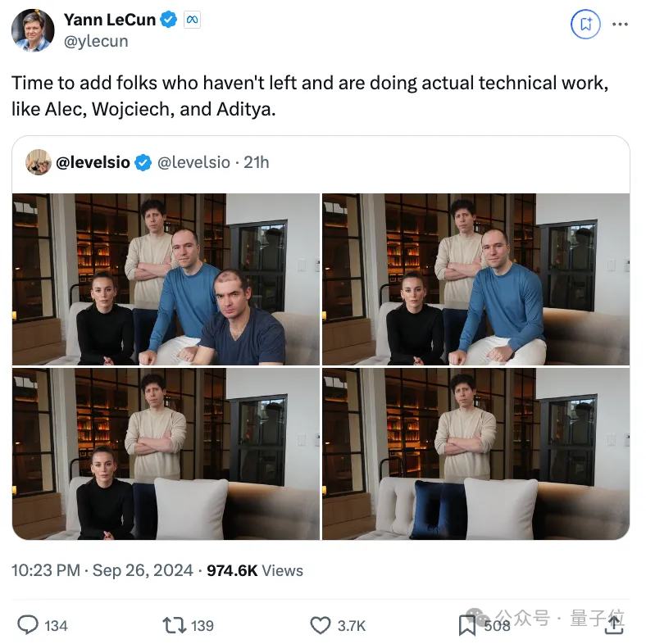646x644 pixels.
Task: Click the 974.6K Views count
Action: 255,570
